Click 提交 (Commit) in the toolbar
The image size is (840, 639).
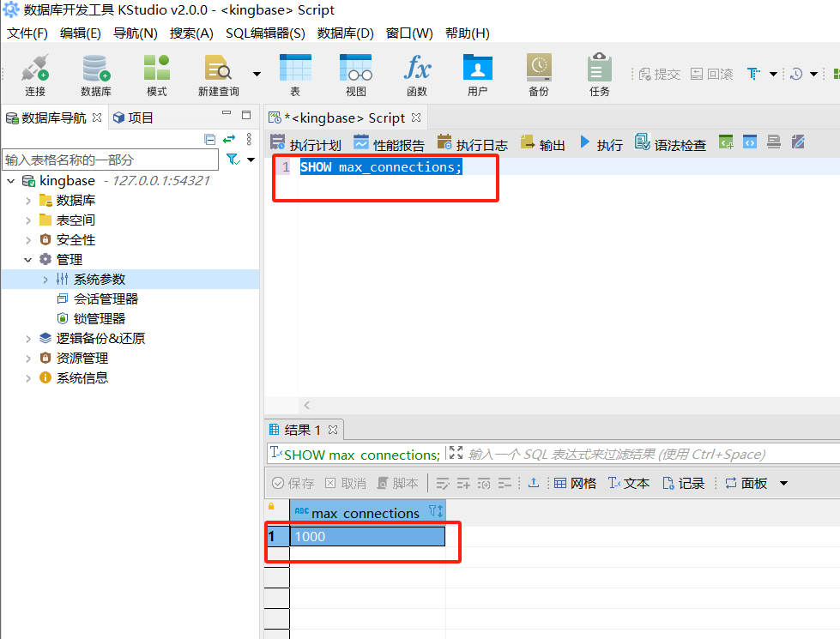click(x=659, y=73)
